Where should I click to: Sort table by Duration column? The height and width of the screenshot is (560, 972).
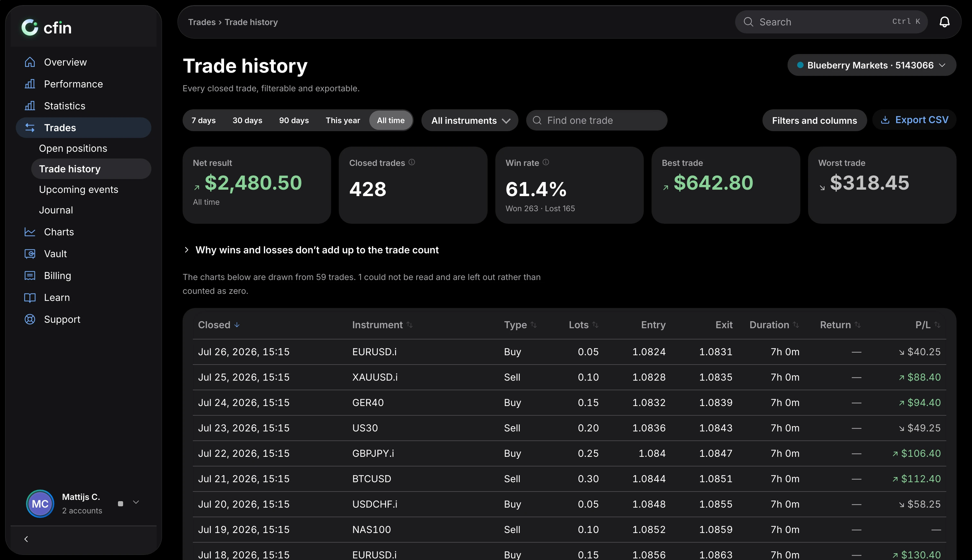[x=774, y=325]
